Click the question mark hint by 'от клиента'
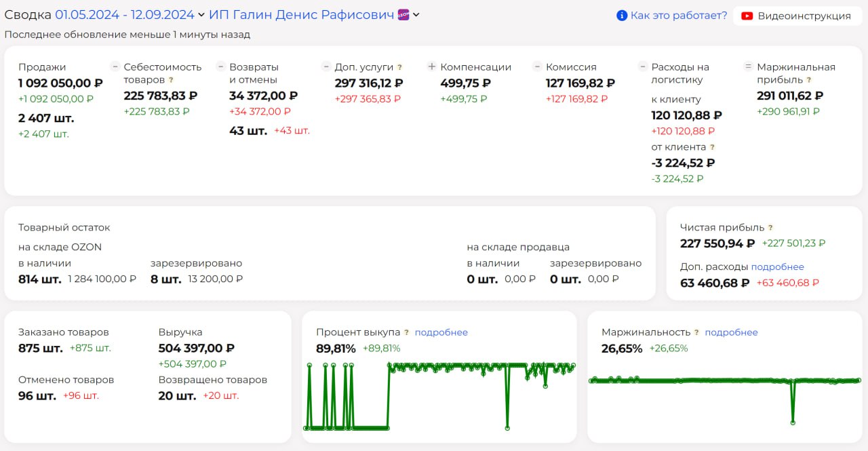868x451 pixels. 712,147
